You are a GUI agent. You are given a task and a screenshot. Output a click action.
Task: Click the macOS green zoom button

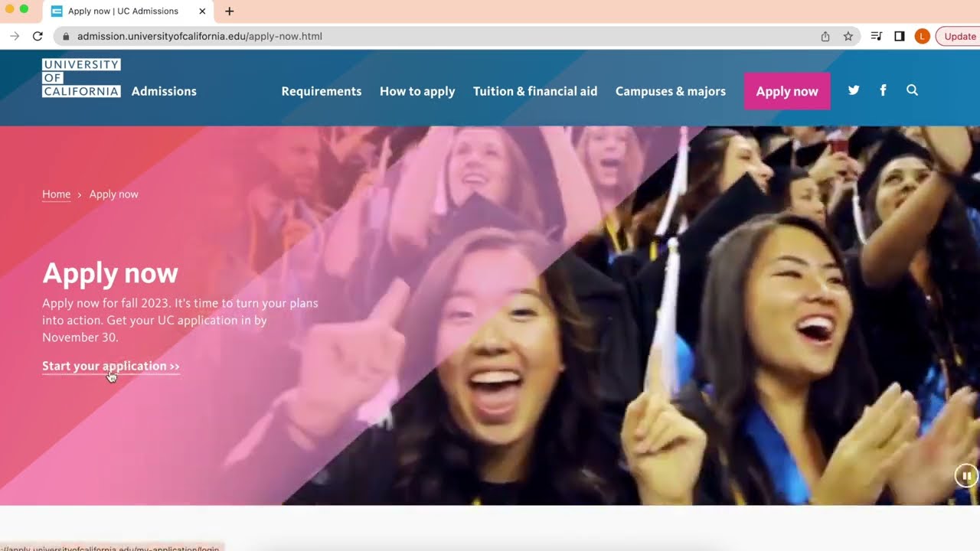[x=24, y=9]
